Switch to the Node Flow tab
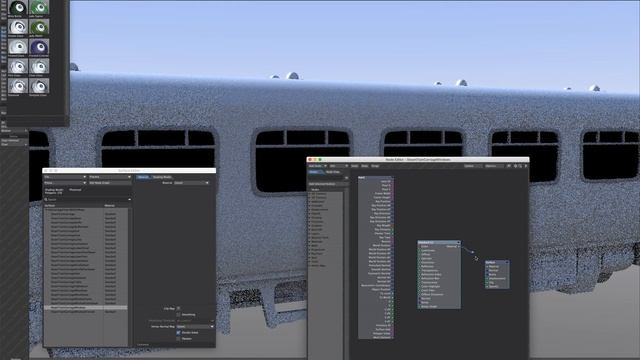This screenshot has width=640, height=360. [333, 172]
